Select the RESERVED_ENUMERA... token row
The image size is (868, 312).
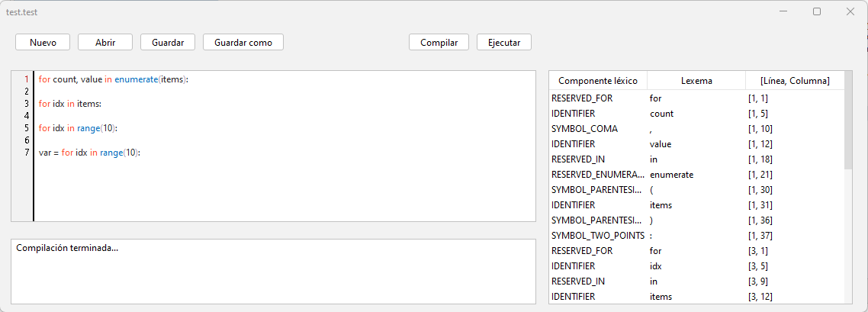click(696, 174)
